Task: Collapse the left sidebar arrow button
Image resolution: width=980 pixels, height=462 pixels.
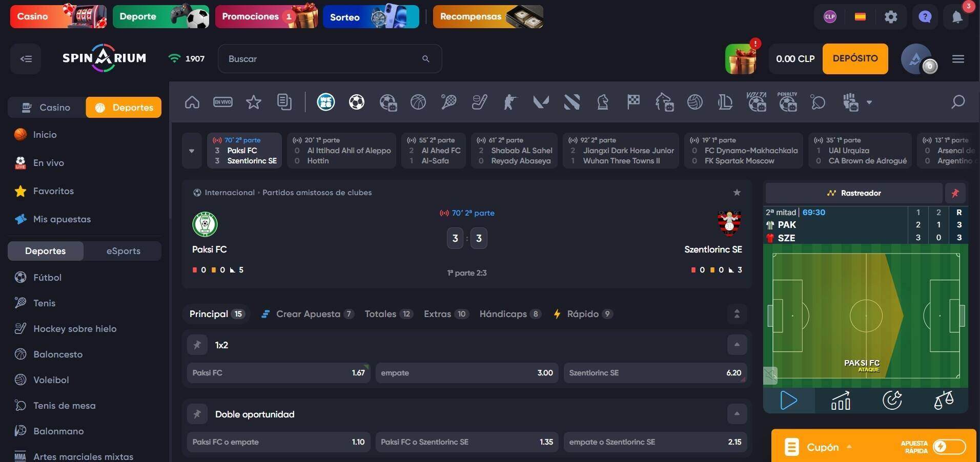Action: coord(26,59)
